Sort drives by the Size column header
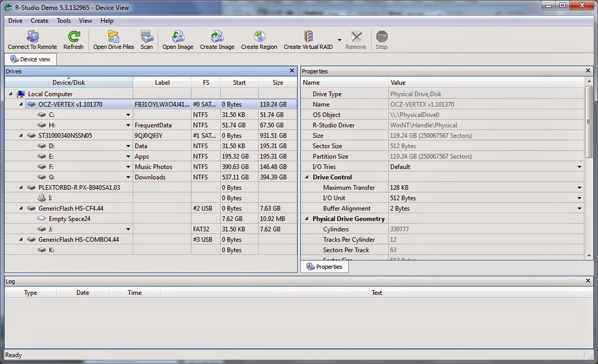The image size is (598, 364). click(277, 82)
